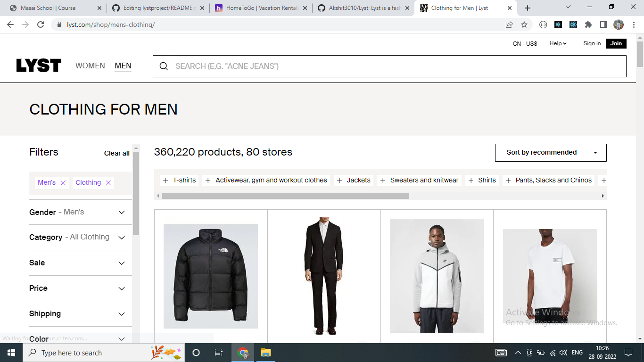The image size is (644, 362).
Task: Open Task View on taskbar
Action: pyautogui.click(x=219, y=353)
